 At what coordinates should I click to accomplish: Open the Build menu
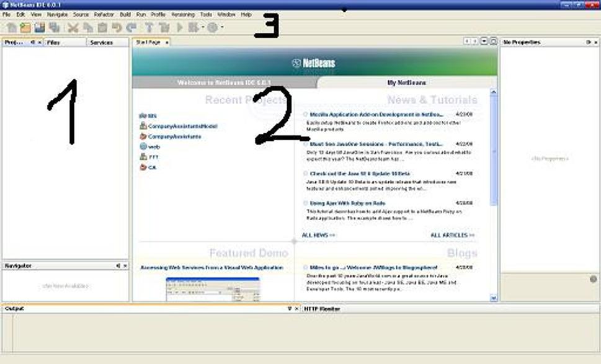point(125,14)
